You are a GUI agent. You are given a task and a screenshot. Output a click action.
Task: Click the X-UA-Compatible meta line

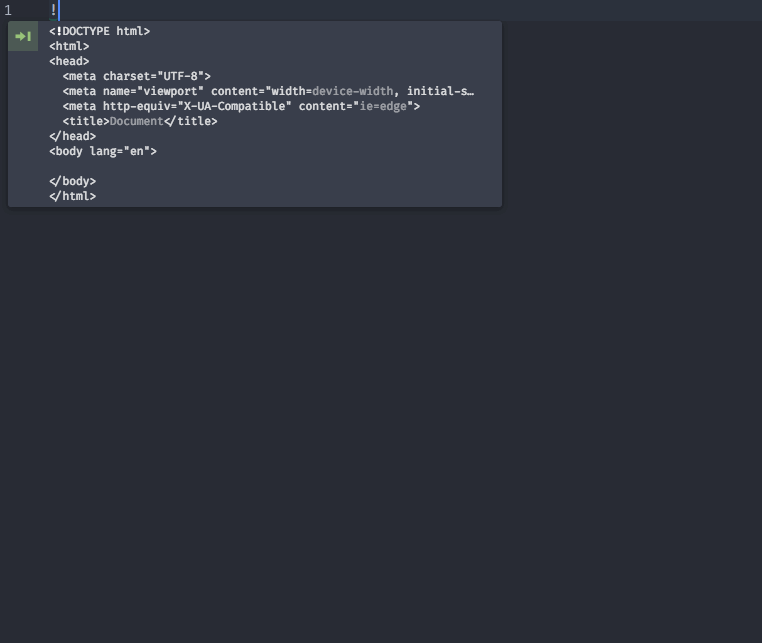241,106
